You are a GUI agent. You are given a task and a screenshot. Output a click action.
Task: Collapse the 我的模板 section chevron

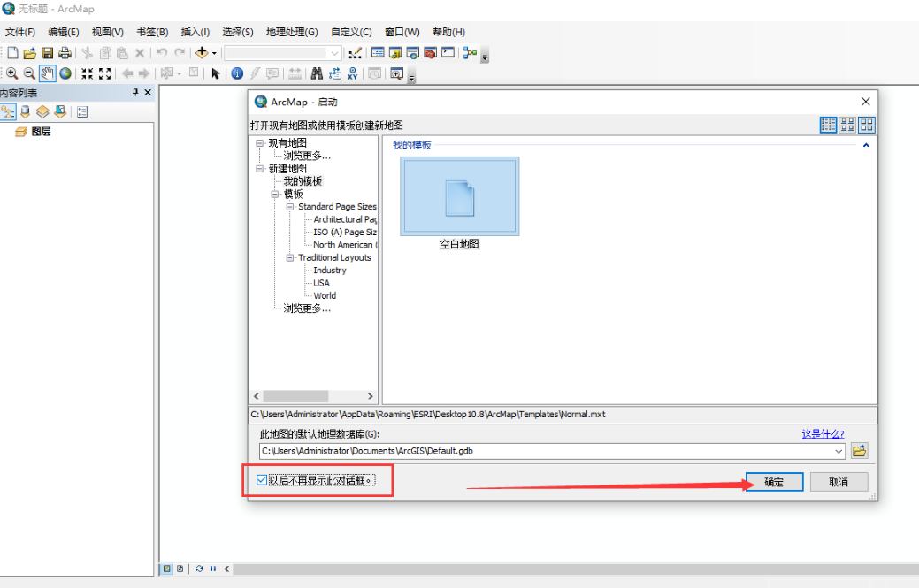pyautogui.click(x=866, y=145)
